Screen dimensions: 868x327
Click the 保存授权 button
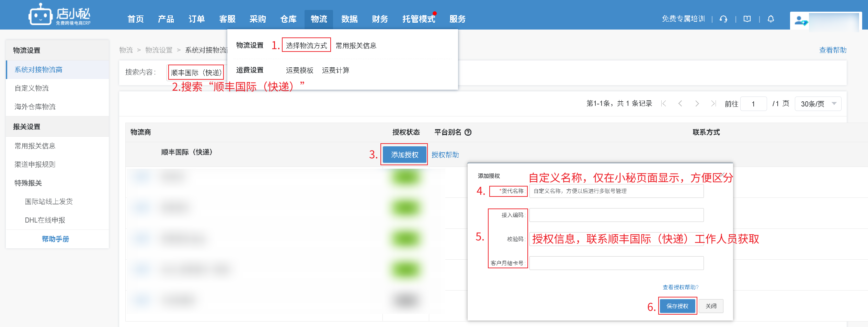pyautogui.click(x=677, y=306)
